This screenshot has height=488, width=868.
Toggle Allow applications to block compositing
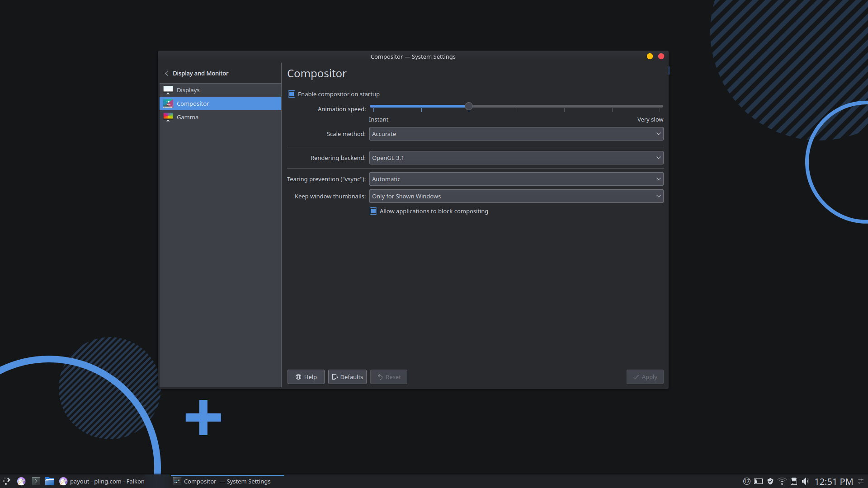pos(373,211)
